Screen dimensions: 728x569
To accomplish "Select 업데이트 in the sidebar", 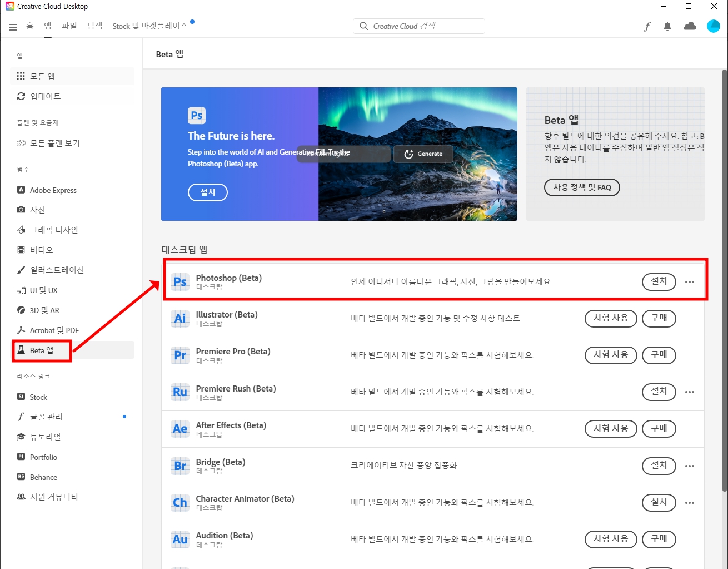I will 72,96.
